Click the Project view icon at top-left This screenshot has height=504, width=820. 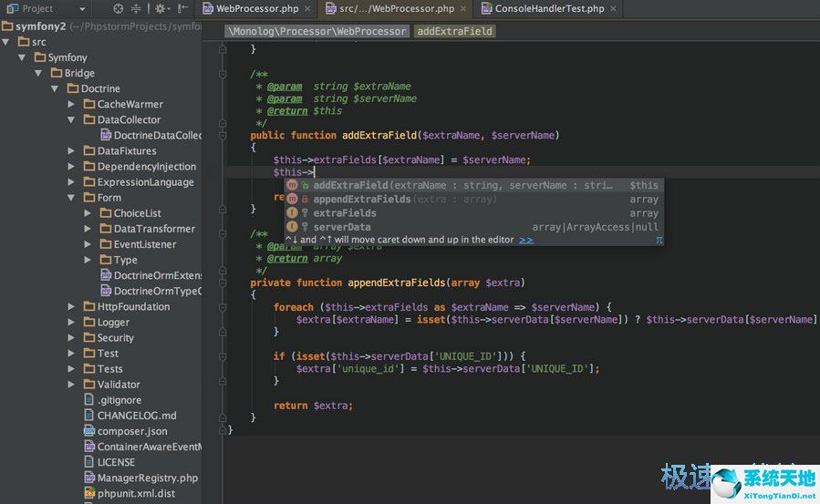point(12,8)
